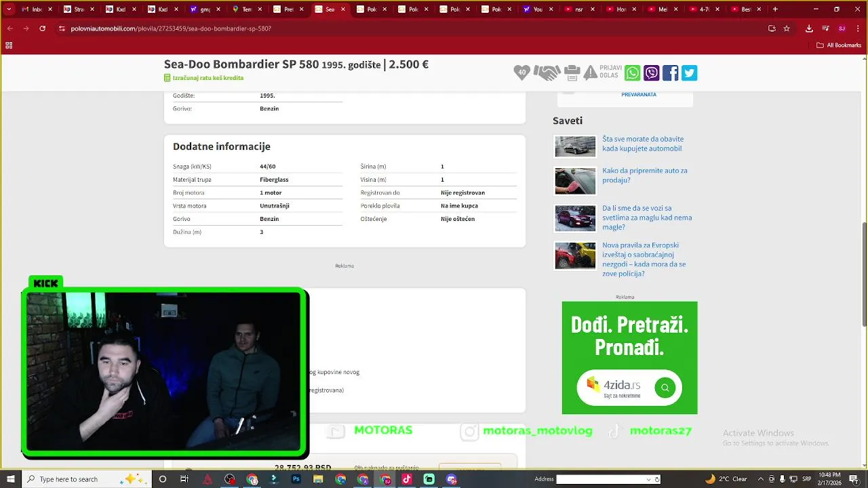Viewport: 868px width, 488px height.
Task: Open TikTok app in the taskbar
Action: click(407, 479)
